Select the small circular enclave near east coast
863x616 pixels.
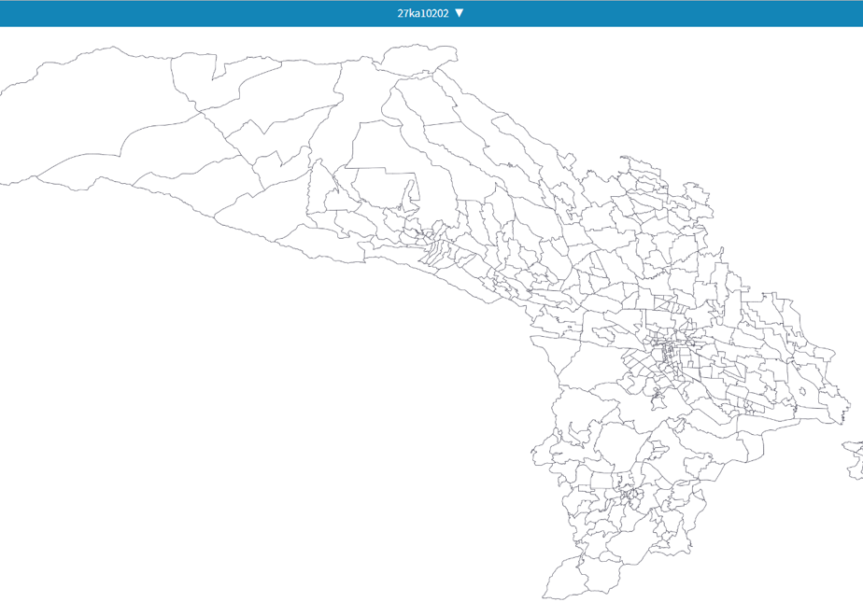pos(802,392)
